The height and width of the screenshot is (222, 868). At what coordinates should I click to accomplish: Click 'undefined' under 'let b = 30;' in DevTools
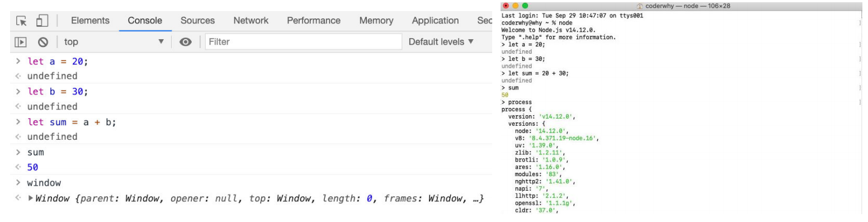pyautogui.click(x=52, y=106)
